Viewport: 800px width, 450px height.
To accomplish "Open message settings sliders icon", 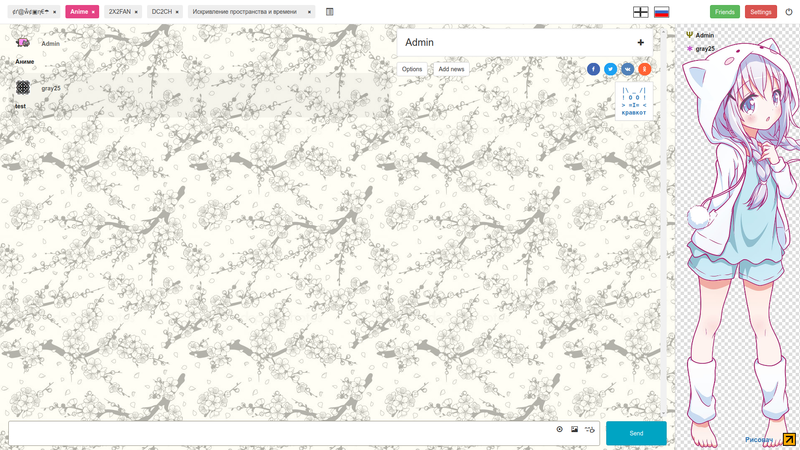I will 590,430.
